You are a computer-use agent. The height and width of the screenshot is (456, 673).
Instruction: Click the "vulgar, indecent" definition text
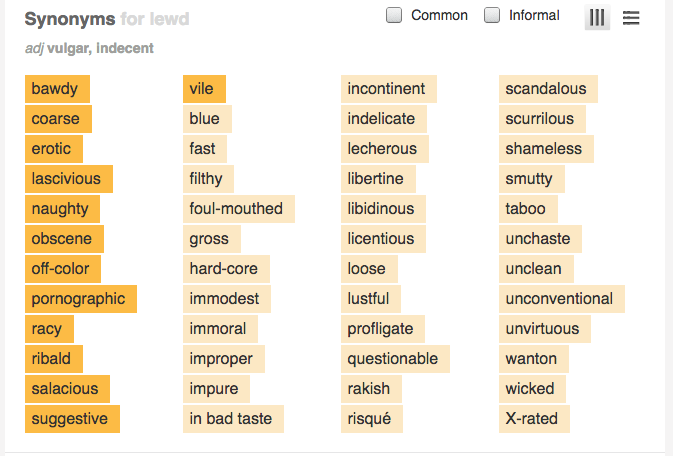(x=100, y=48)
